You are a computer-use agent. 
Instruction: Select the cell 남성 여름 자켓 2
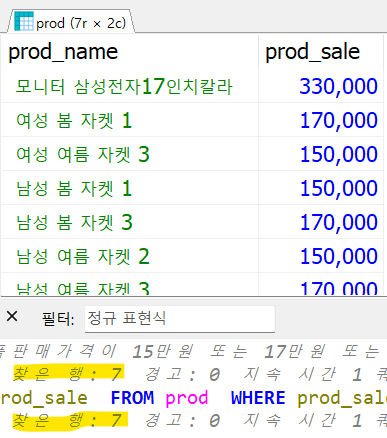(x=130, y=256)
